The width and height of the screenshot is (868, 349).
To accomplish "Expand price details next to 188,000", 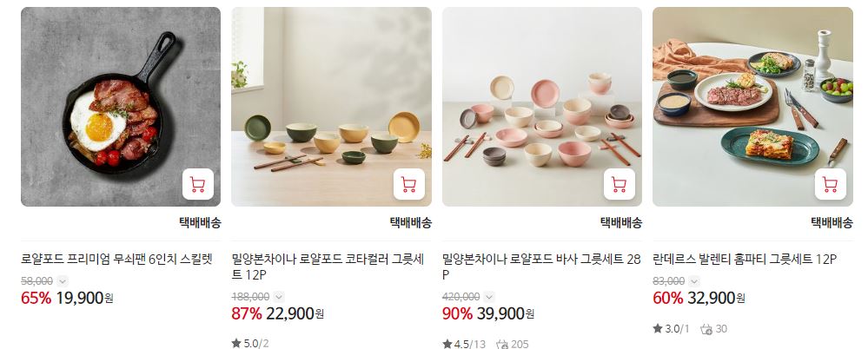I will click(279, 297).
